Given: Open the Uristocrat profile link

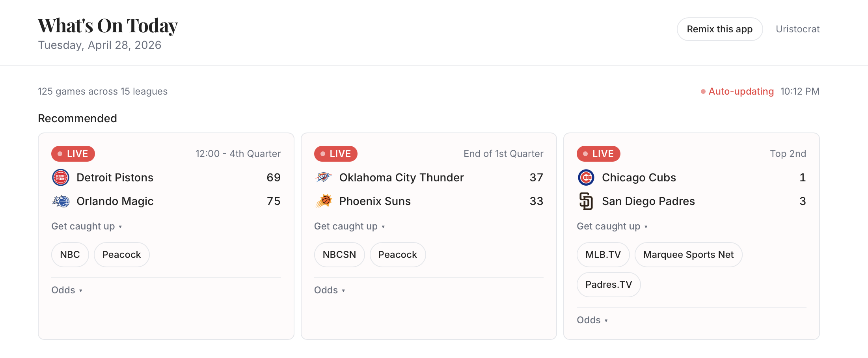Looking at the screenshot, I should [x=798, y=29].
